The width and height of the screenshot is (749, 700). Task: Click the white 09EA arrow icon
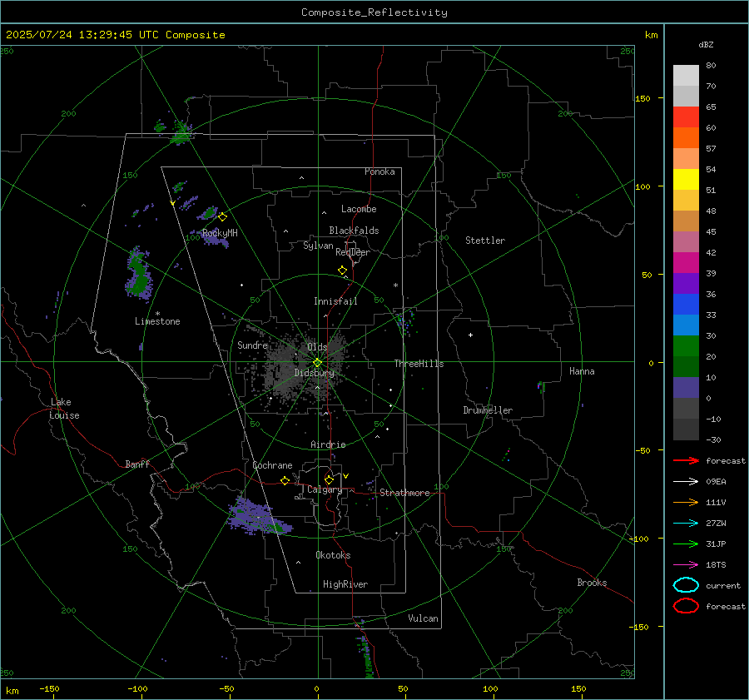[x=686, y=482]
